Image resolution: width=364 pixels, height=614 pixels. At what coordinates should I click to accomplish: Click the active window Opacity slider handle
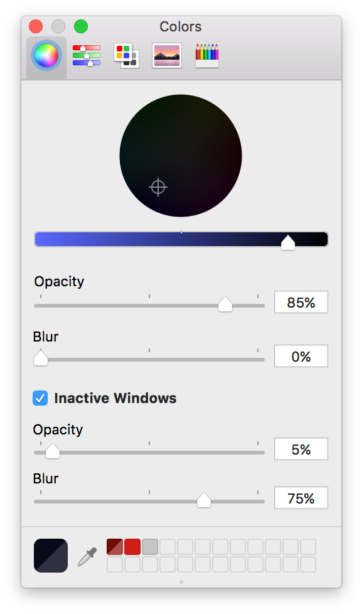(225, 304)
